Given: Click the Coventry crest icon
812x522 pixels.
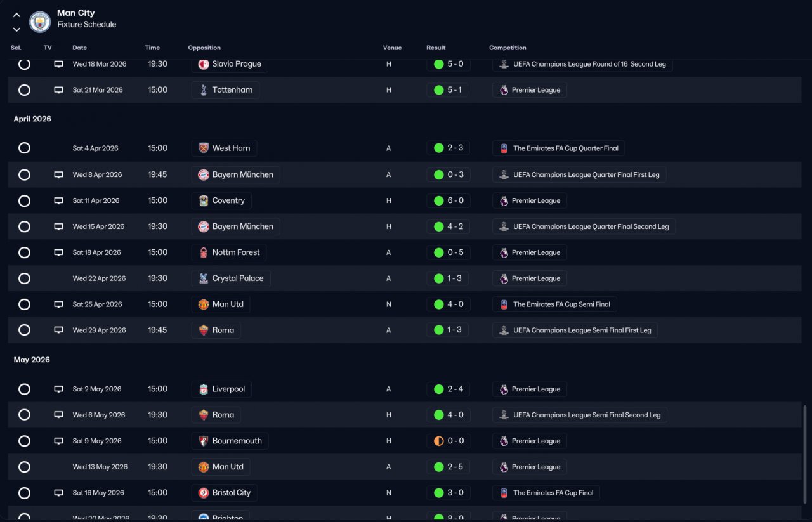Looking at the screenshot, I should pyautogui.click(x=203, y=200).
